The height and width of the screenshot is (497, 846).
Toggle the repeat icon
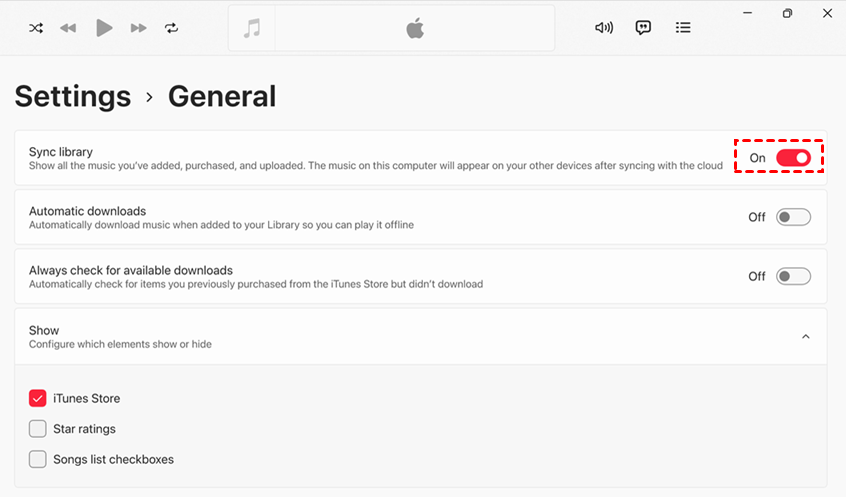coord(172,28)
